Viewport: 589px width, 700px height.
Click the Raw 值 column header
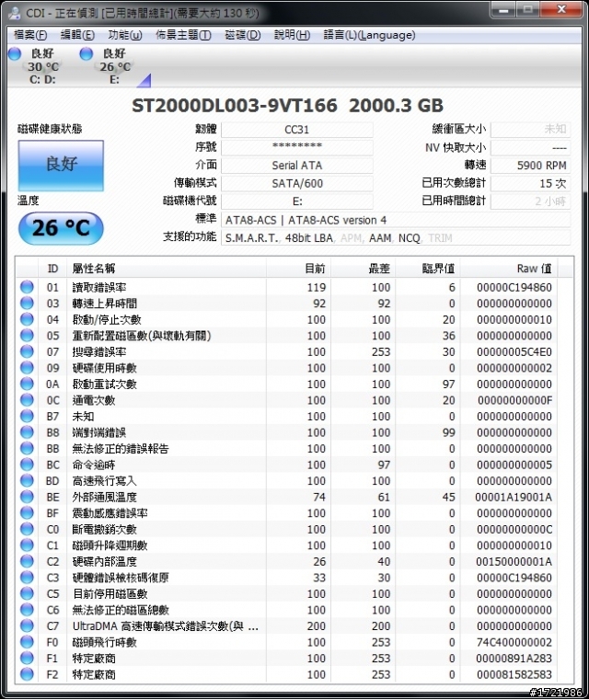tap(509, 269)
